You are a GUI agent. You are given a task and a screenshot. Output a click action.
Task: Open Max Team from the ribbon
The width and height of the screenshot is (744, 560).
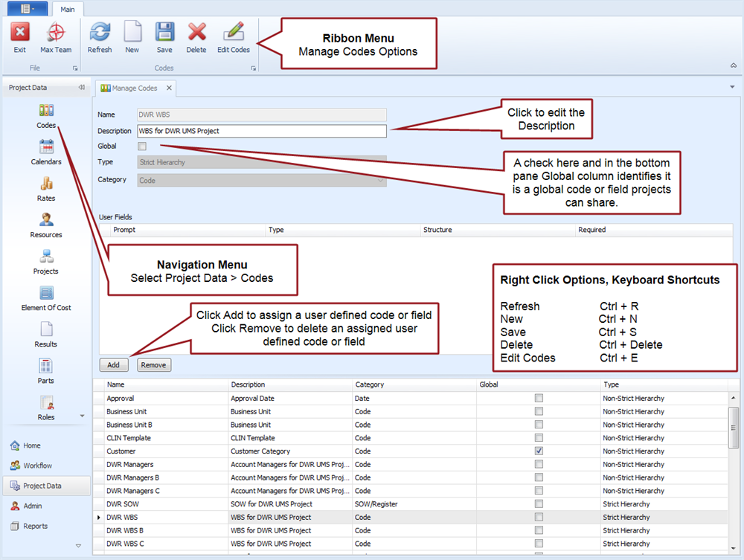[x=56, y=33]
